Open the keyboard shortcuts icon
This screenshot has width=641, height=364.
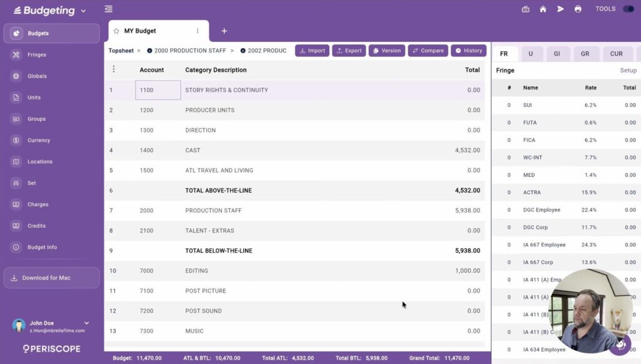525,9
